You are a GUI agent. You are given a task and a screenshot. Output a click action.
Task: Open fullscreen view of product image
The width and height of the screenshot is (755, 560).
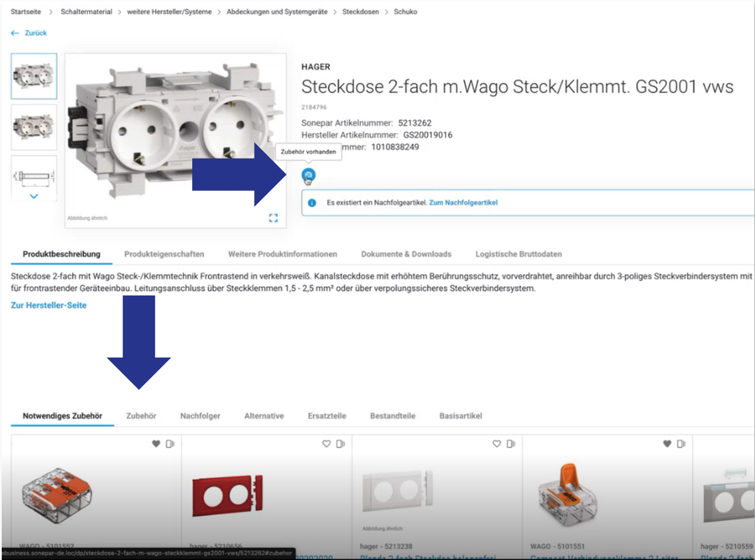273,217
